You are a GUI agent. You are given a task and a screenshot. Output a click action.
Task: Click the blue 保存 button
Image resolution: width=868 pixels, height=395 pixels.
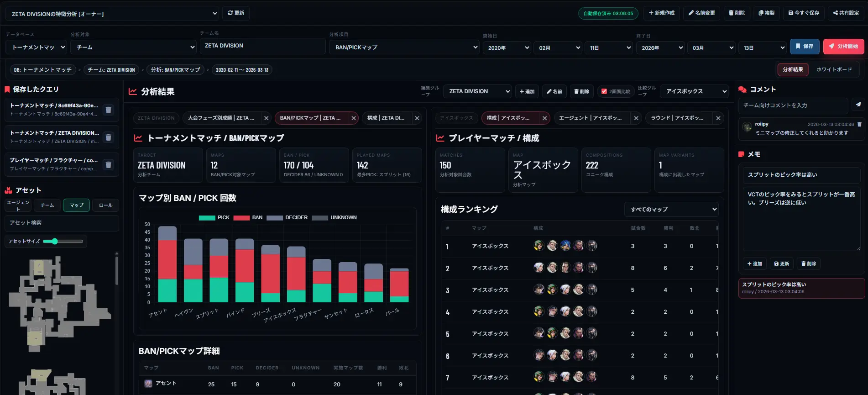[805, 46]
